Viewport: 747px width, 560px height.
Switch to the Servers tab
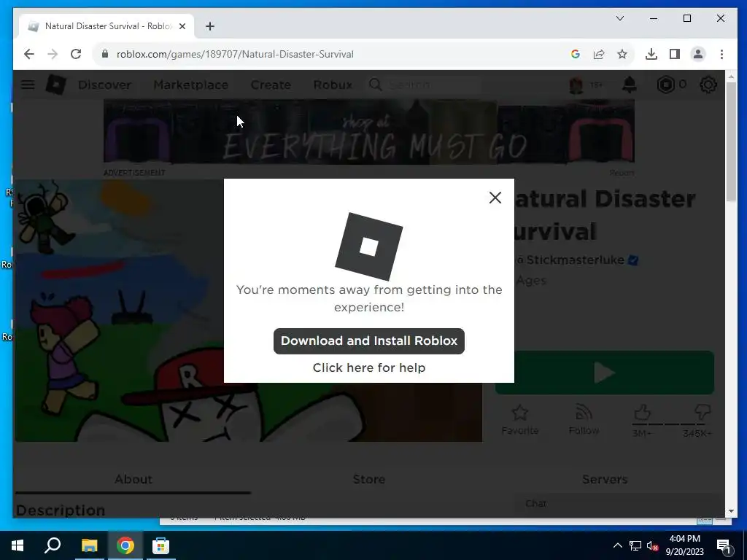pyautogui.click(x=605, y=479)
